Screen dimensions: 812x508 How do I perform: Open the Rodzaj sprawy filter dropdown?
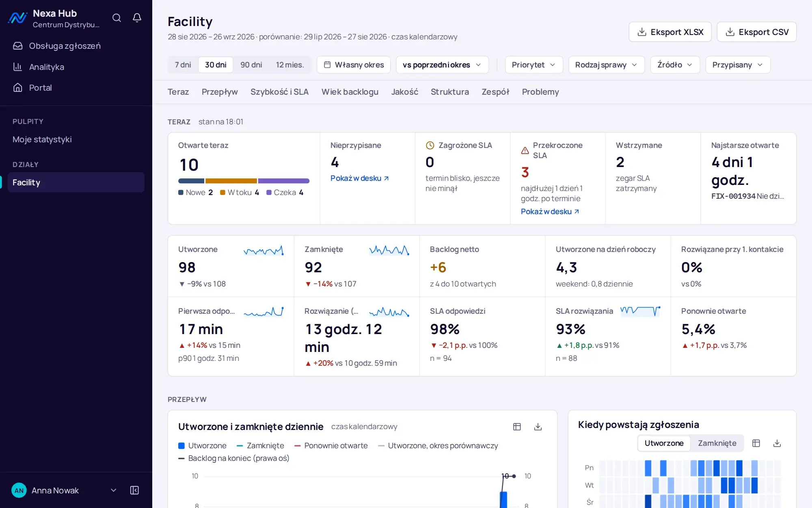606,65
